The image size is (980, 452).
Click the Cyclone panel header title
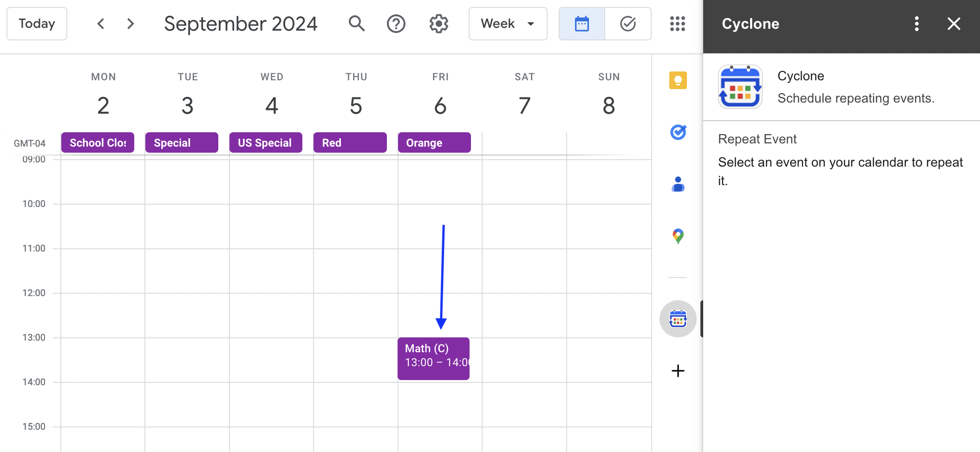(751, 24)
